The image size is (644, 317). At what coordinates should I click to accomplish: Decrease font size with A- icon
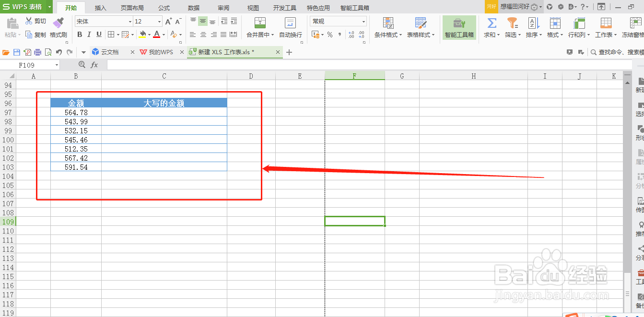[178, 21]
